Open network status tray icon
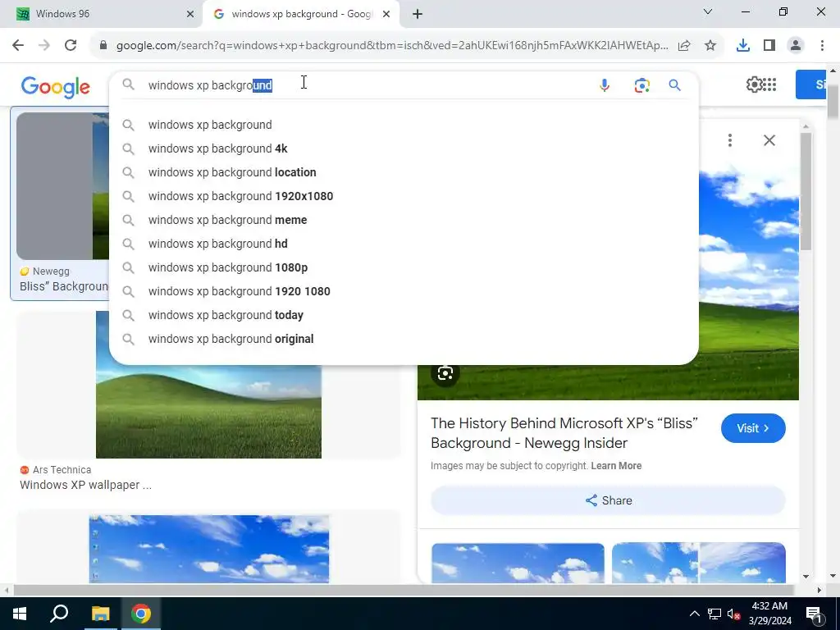This screenshot has height=630, width=840. (x=714, y=614)
